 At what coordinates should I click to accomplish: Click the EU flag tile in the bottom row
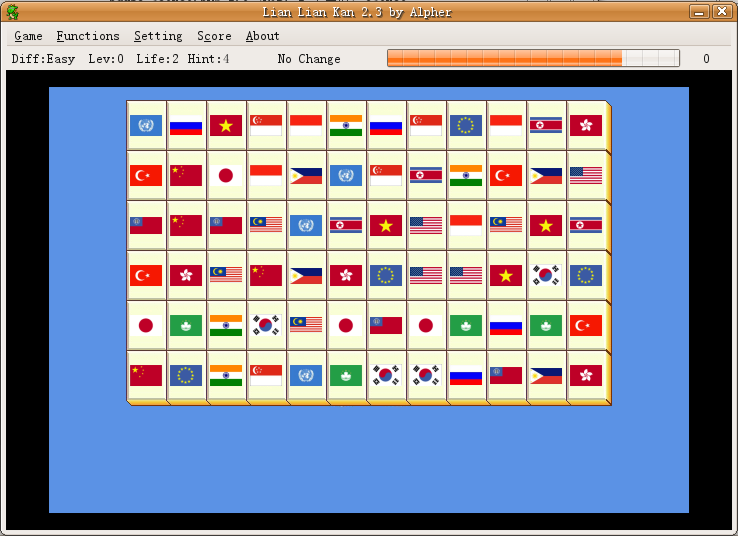tap(186, 376)
